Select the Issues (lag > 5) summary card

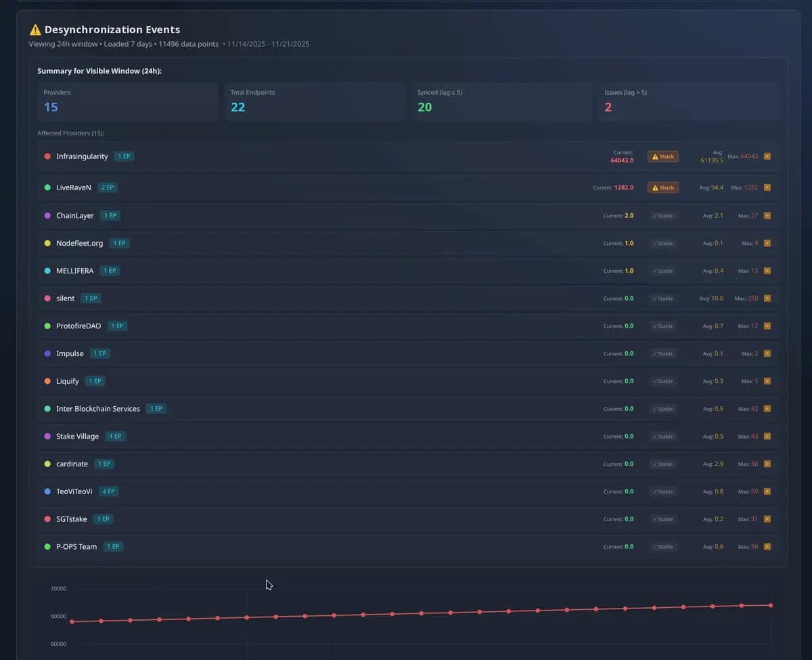(x=687, y=102)
